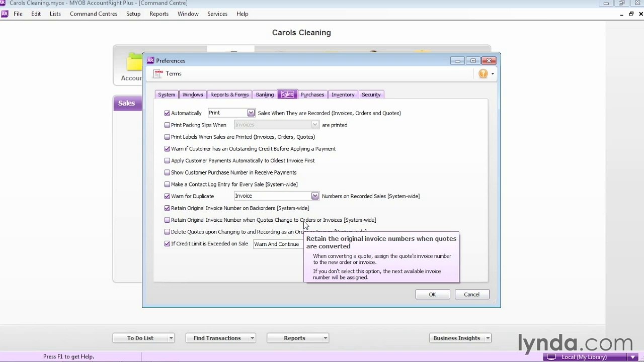Open the Warn for Duplicate Invoice dropdown
Image resolution: width=644 pixels, height=362 pixels.
314,196
